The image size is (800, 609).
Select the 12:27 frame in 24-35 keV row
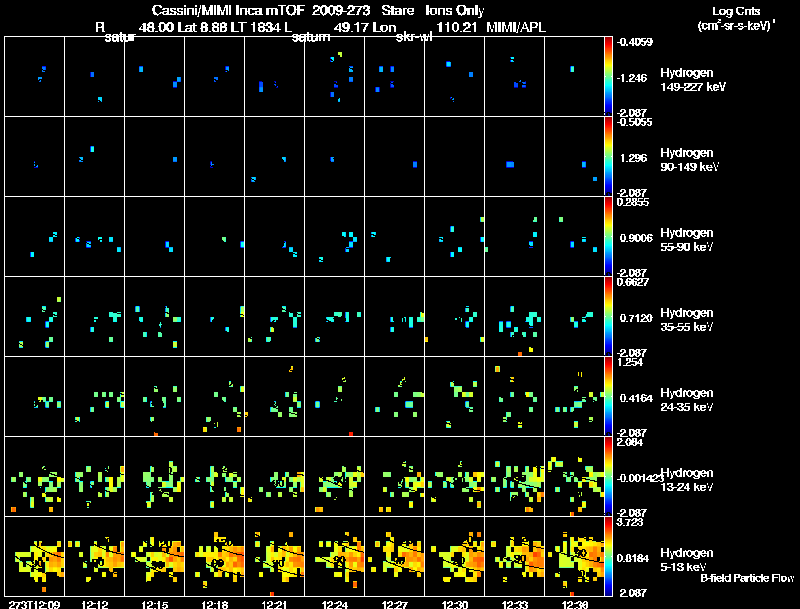394,396
